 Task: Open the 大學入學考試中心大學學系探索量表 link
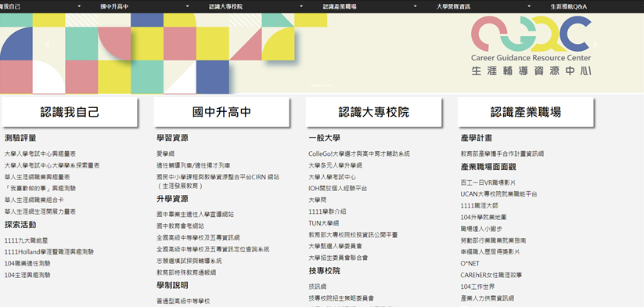[52, 165]
